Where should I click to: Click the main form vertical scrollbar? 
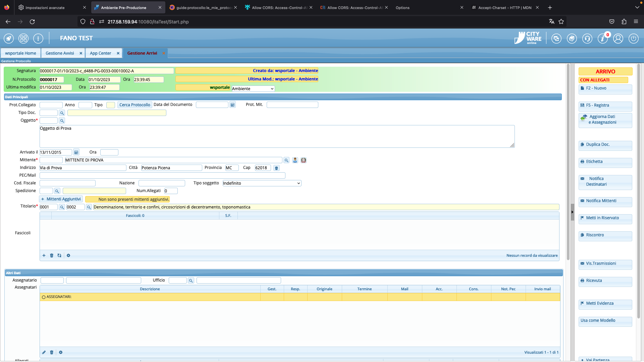[x=568, y=161]
